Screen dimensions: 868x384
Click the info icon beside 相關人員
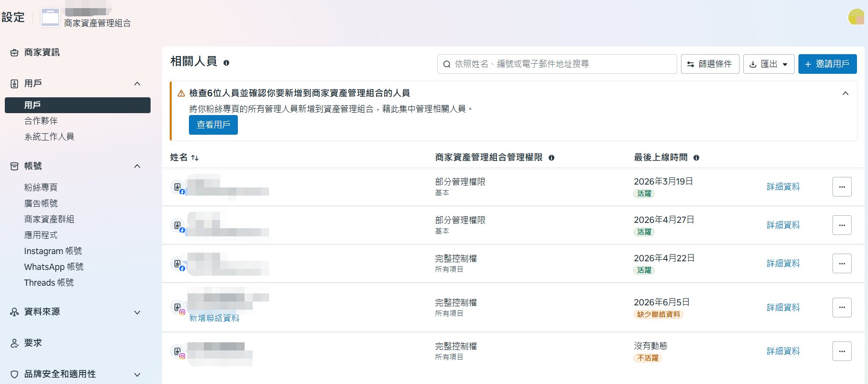click(x=226, y=63)
